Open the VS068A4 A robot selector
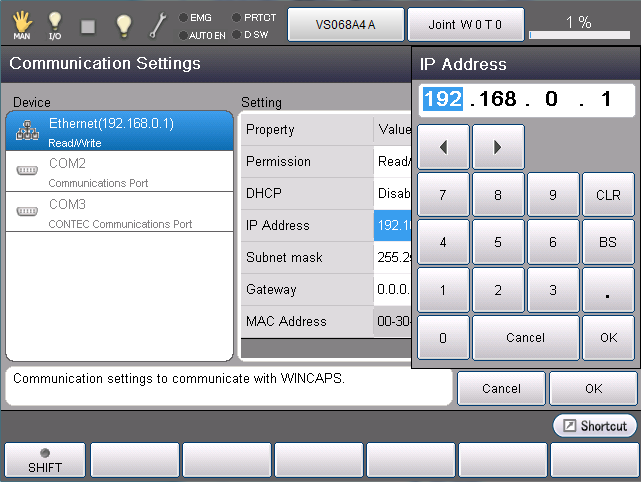 pyautogui.click(x=346, y=24)
